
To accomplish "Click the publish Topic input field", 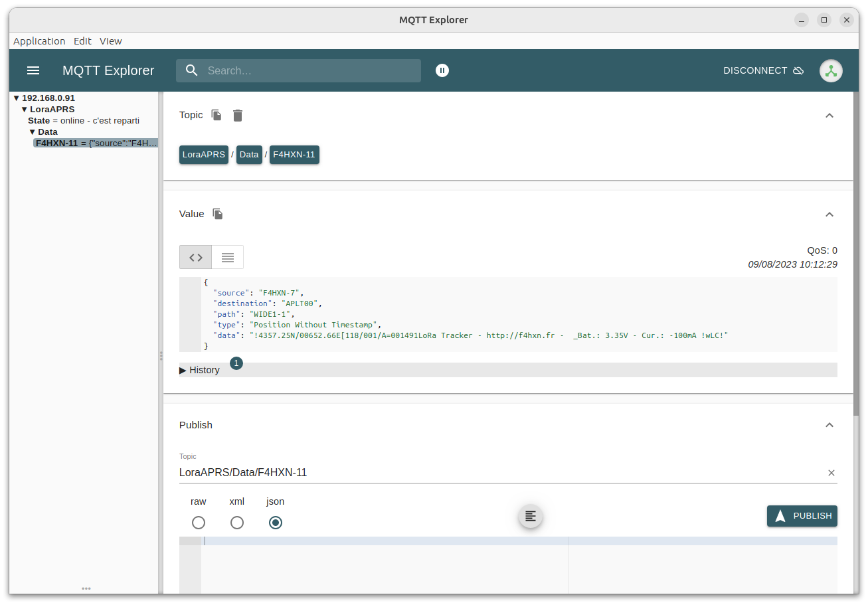I will click(x=501, y=473).
